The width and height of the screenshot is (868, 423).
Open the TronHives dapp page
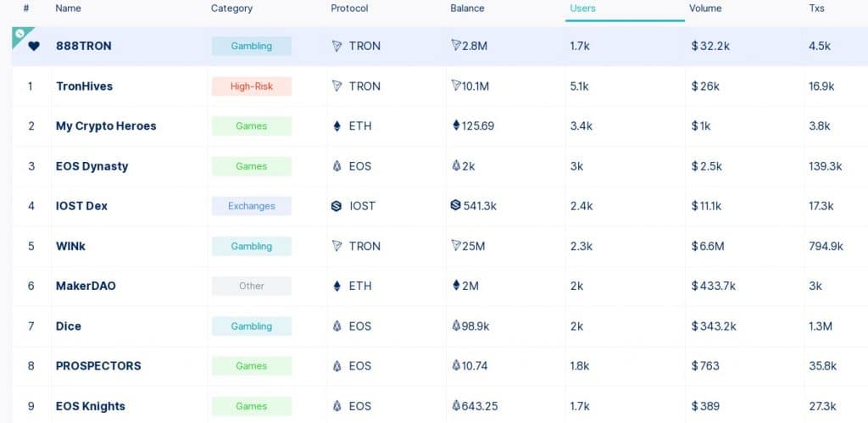pyautogui.click(x=84, y=86)
